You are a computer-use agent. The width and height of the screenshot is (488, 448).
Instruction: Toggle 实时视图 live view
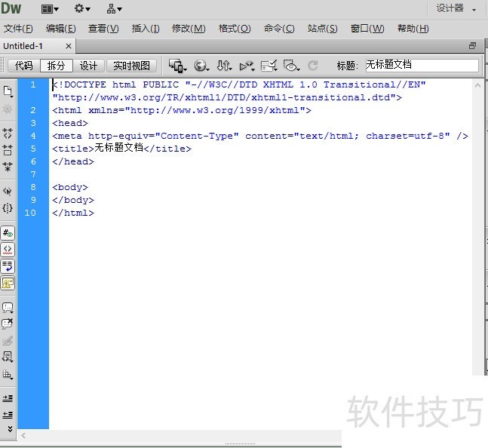click(x=132, y=66)
